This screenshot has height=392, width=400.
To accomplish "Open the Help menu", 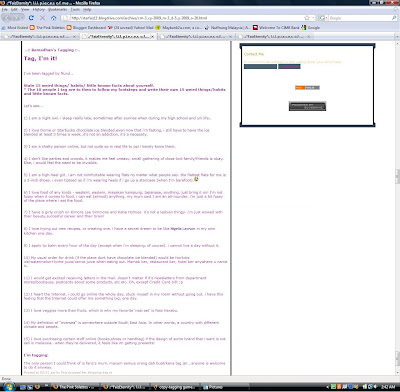I will [x=87, y=9].
